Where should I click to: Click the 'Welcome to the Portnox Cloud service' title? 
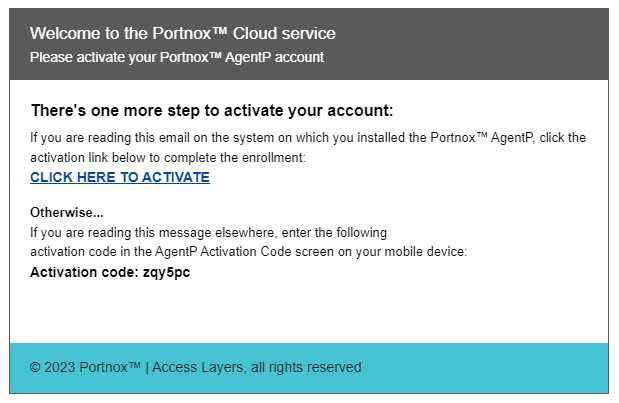[182, 34]
